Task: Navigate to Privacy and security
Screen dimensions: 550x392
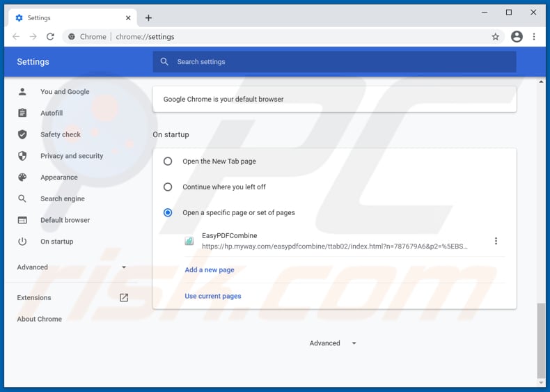Action: point(72,156)
